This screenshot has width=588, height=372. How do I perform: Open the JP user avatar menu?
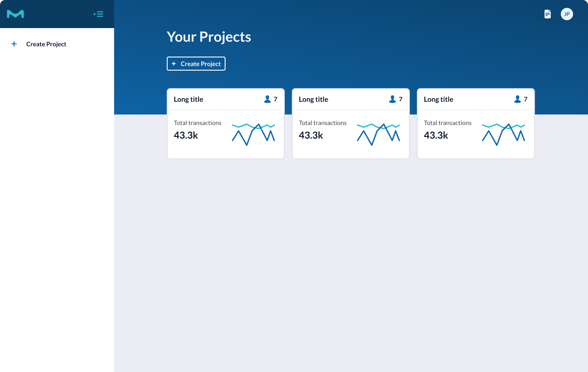pos(566,14)
